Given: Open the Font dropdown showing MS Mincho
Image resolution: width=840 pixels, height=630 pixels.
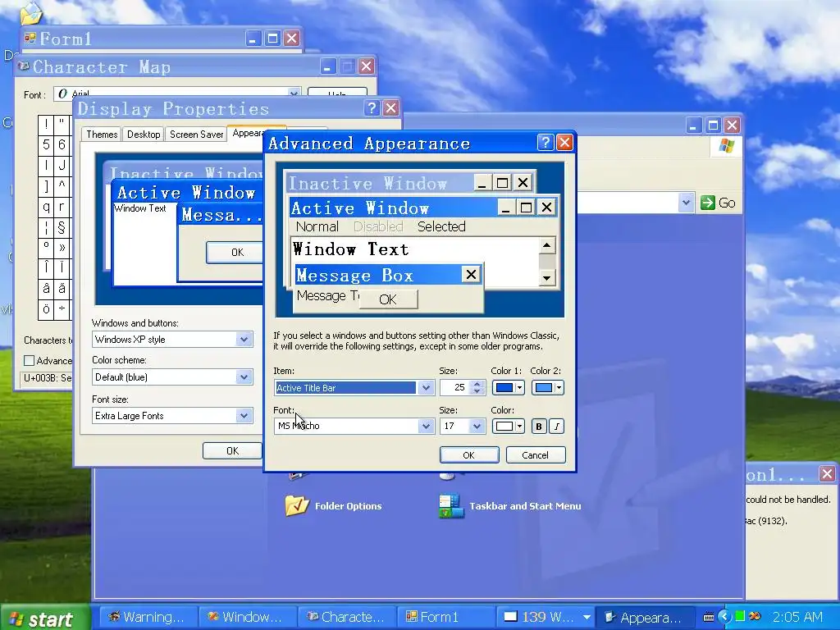Looking at the screenshot, I should 426,426.
